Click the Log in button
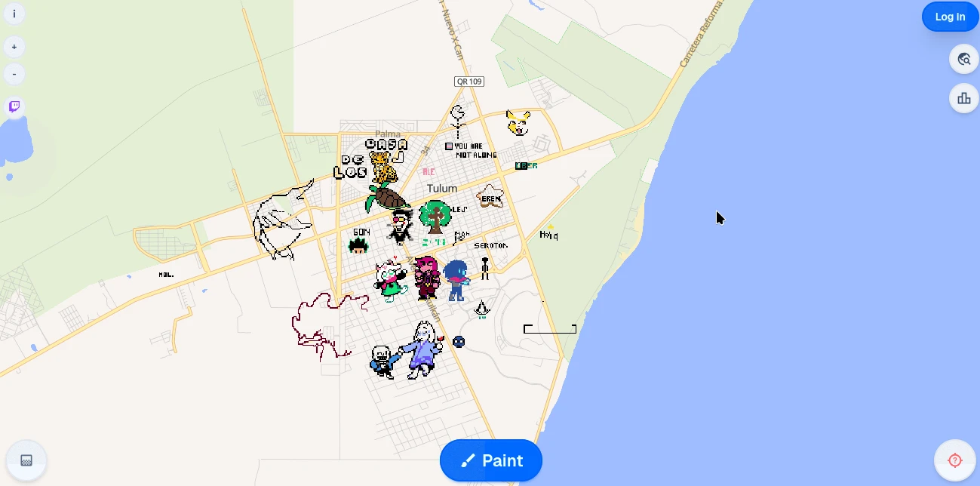The image size is (980, 486). 950,17
